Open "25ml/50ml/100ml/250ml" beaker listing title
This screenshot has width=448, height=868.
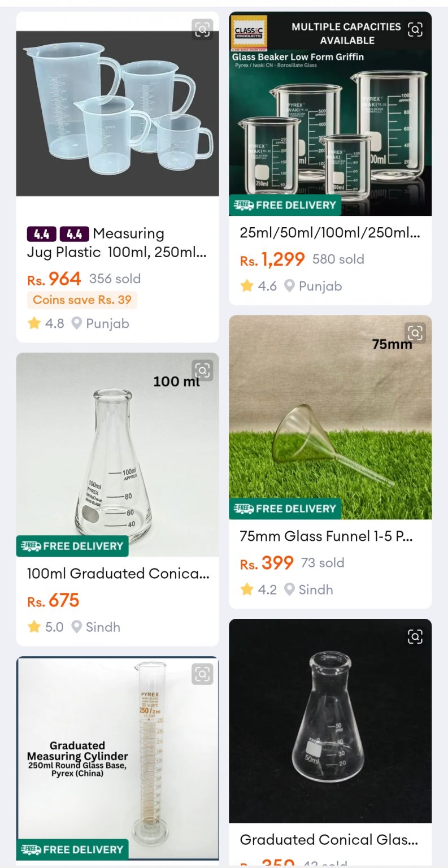coord(330,233)
